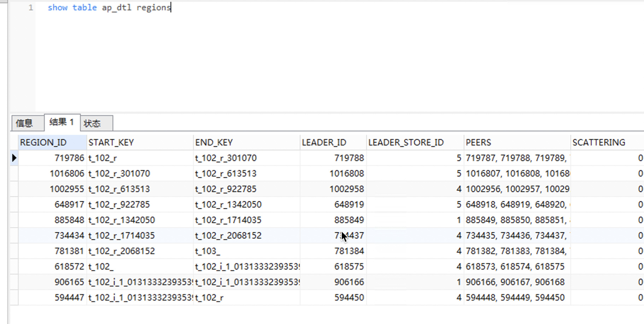Click the REGION_ID column header

click(x=43, y=143)
